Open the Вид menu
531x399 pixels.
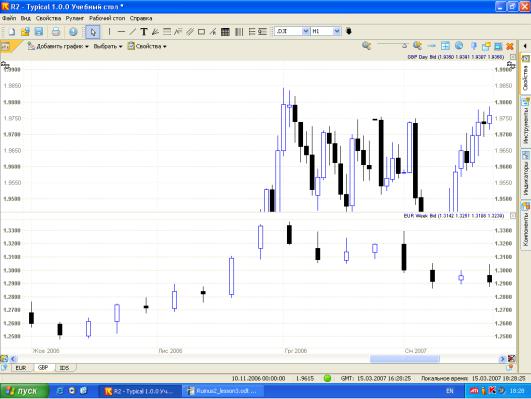point(25,18)
